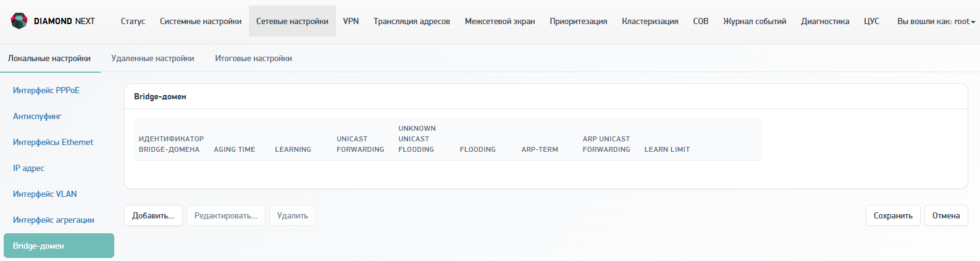
Task: Click the Редактировать... button
Action: [226, 215]
